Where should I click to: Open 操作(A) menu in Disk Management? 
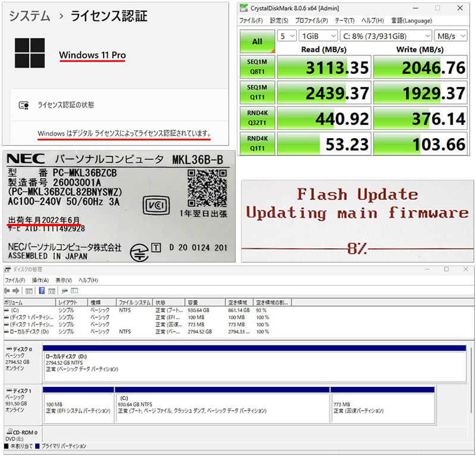point(40,280)
